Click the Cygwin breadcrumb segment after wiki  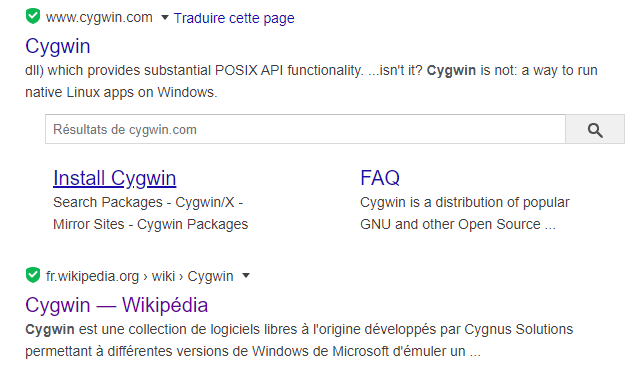click(x=210, y=276)
